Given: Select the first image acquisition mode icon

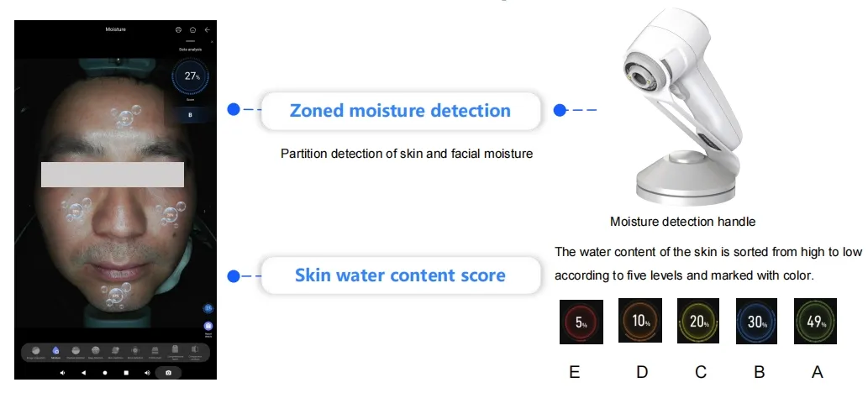Looking at the screenshot, I should (35, 350).
